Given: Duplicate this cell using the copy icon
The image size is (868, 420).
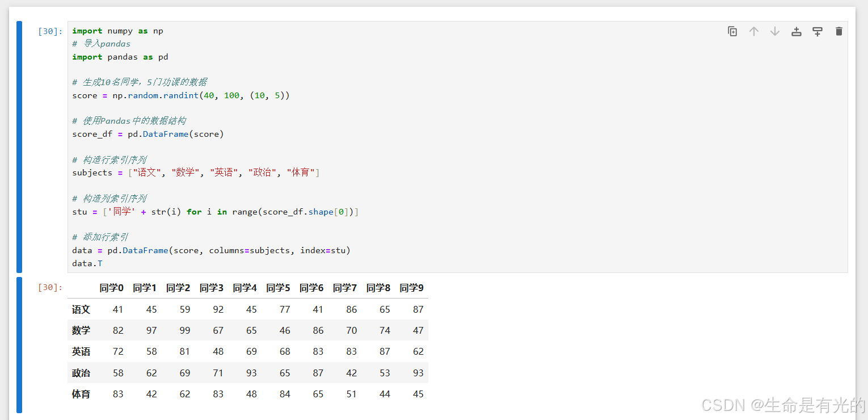Looking at the screenshot, I should (x=732, y=31).
